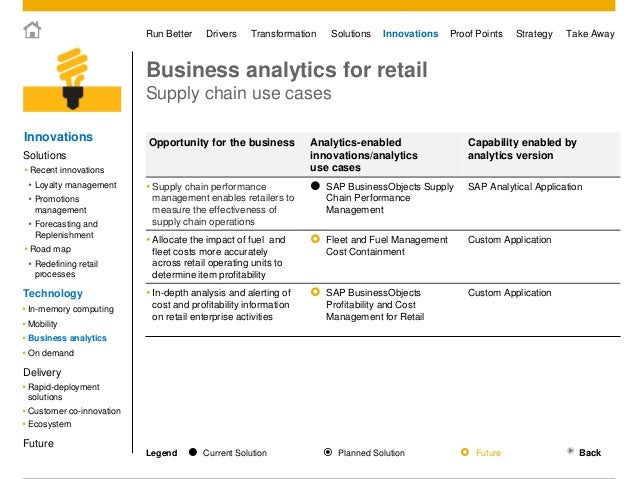
Task: Click the 'Current Solution' legend label
Action: 235,453
